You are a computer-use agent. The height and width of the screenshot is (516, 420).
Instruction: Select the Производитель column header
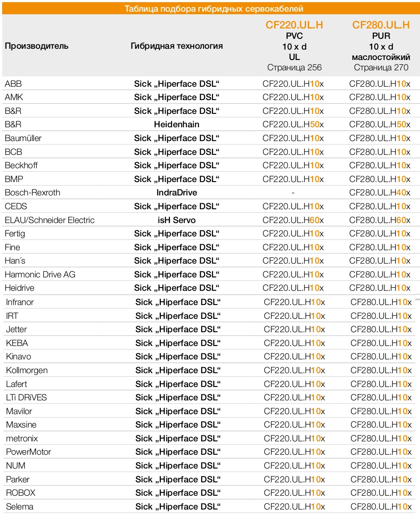[x=37, y=46]
